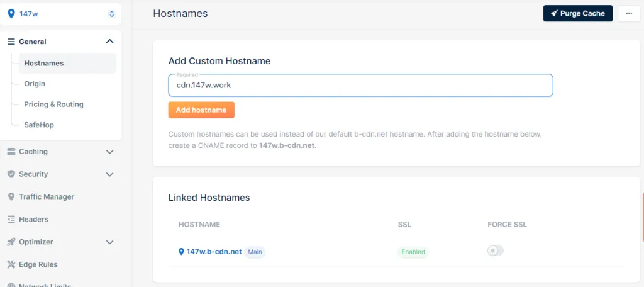This screenshot has width=644, height=287.
Task: Expand the Caching section chevron
Action: pyautogui.click(x=110, y=152)
